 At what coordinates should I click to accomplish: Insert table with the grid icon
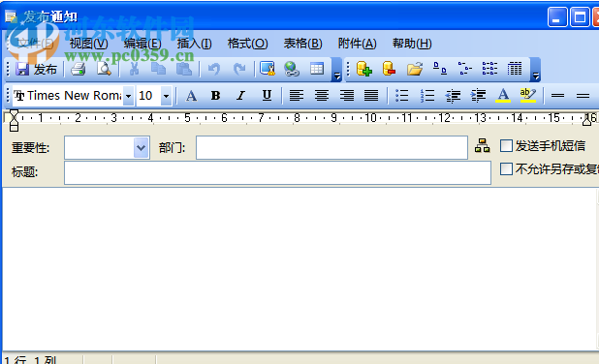coord(317,69)
